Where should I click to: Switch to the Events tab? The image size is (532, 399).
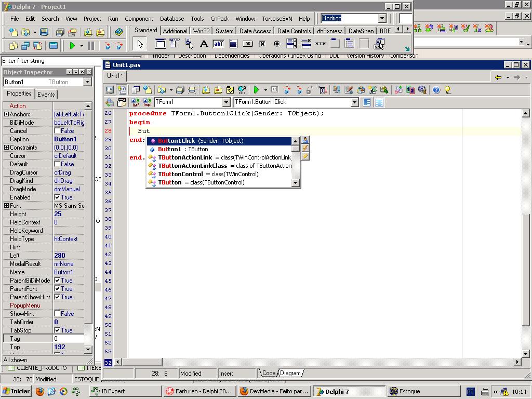46,94
